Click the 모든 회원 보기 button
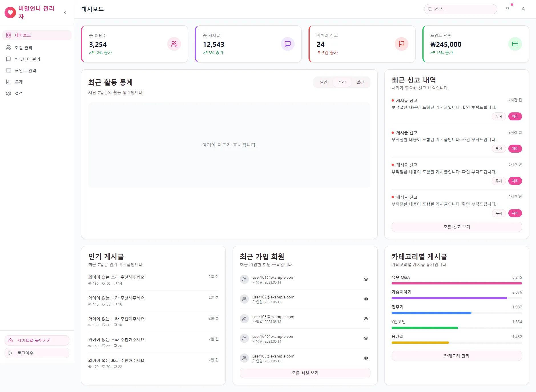The width and height of the screenshot is (536, 392). click(x=305, y=373)
